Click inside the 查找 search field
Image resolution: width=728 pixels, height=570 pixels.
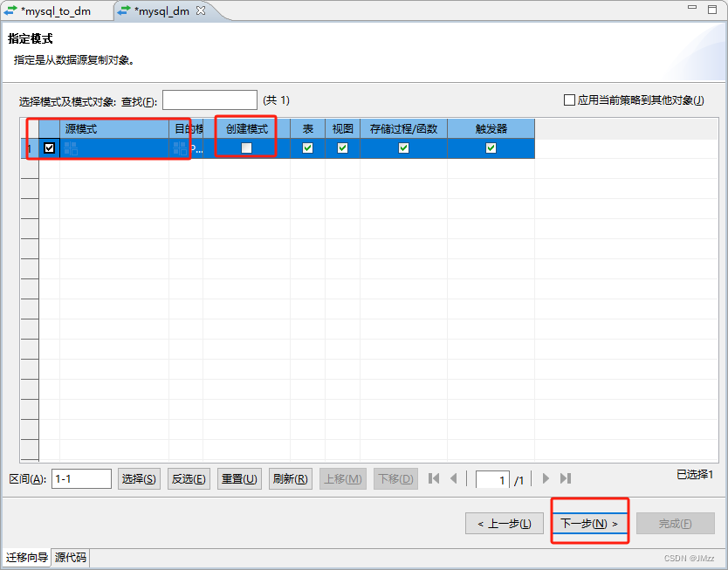click(x=209, y=99)
